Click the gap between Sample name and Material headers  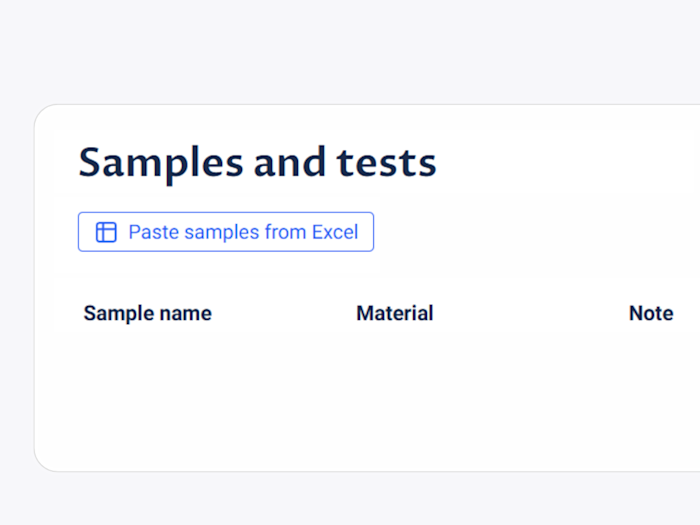(284, 313)
